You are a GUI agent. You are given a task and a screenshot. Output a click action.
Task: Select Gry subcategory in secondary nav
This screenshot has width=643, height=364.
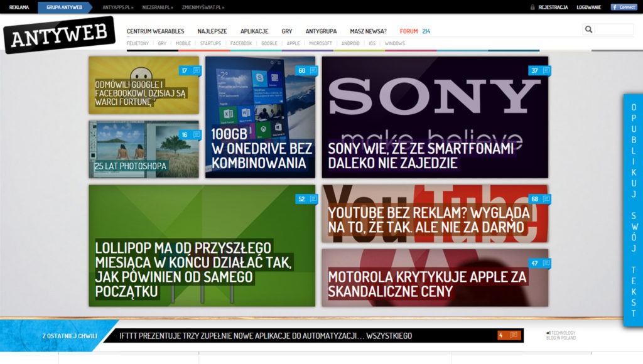click(x=162, y=43)
